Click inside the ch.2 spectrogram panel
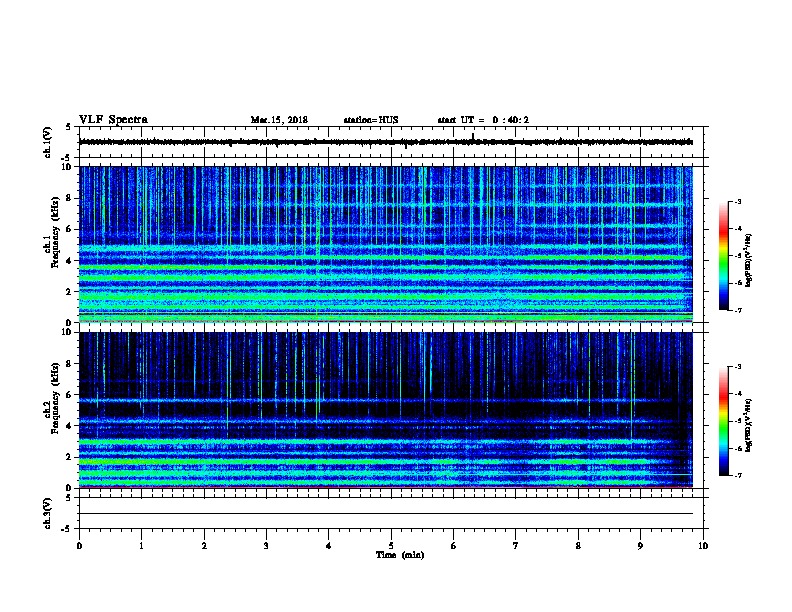792x612 pixels. click(386, 410)
